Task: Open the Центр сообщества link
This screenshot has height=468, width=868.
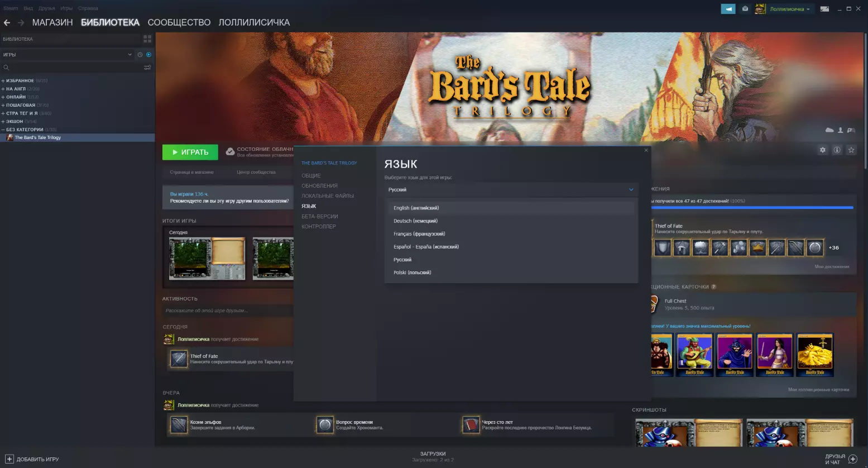Action: click(256, 172)
